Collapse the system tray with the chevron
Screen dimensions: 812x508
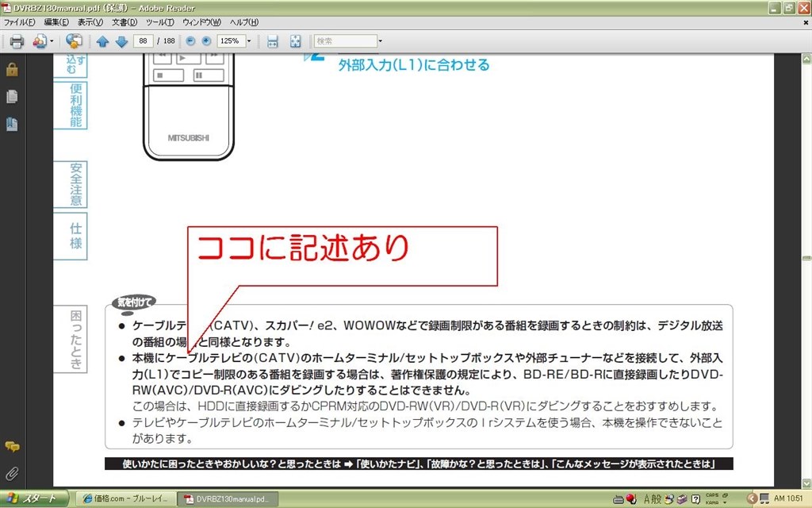tap(752, 498)
